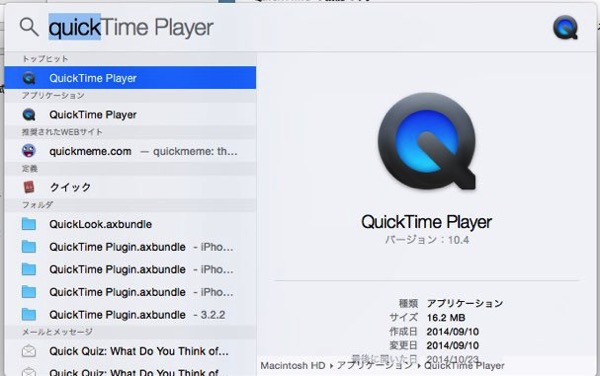Click the アプリケーション kind value in preview
The height and width of the screenshot is (376, 600).
(465, 303)
